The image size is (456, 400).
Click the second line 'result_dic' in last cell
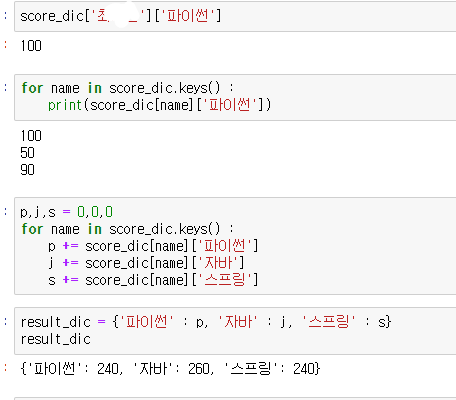tap(56, 339)
